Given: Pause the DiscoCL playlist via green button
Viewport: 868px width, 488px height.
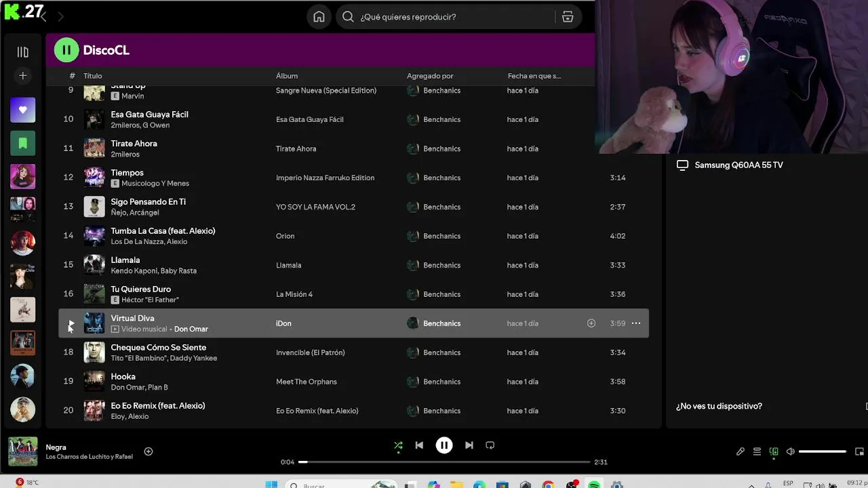Looking at the screenshot, I should click(x=66, y=50).
